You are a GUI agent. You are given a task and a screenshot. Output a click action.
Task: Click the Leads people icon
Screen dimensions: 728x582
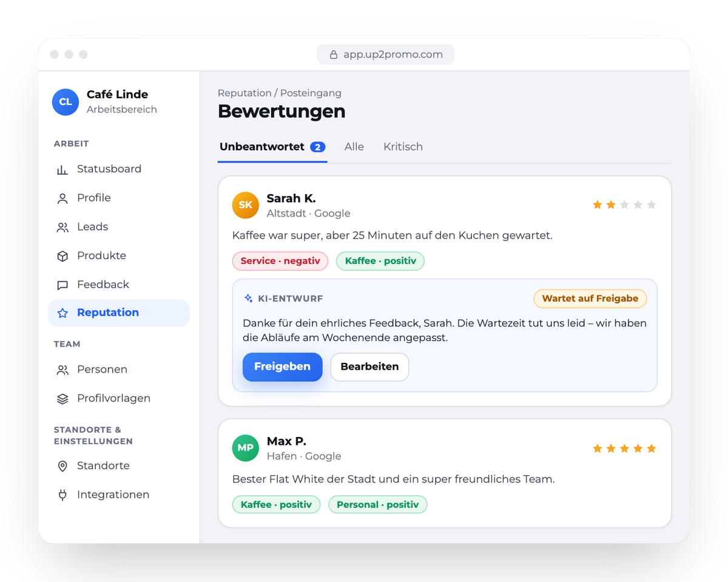click(62, 228)
